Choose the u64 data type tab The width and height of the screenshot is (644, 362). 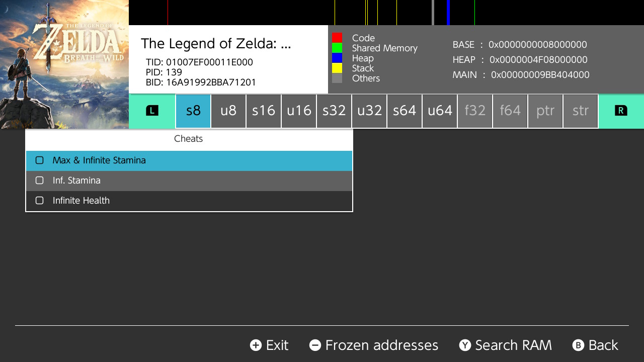440,111
